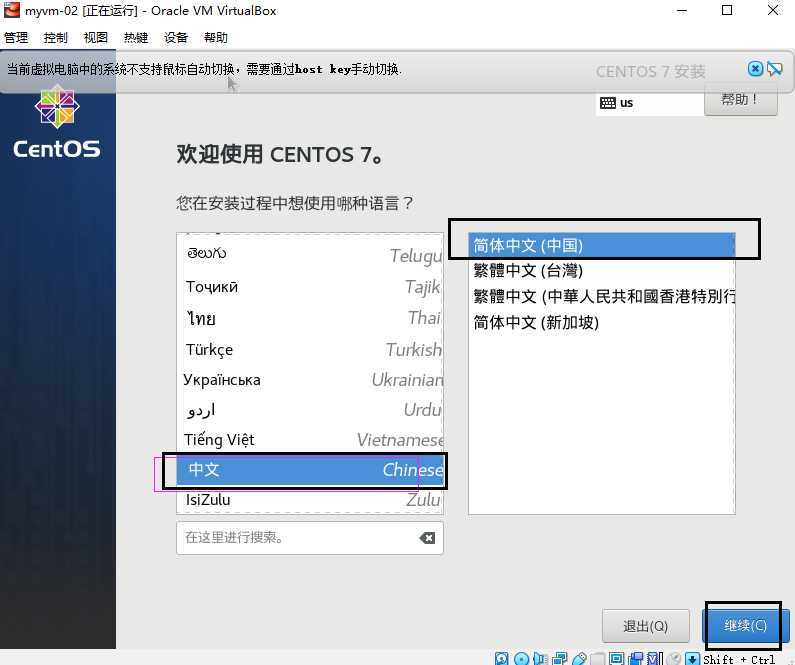Choose 简体中文 (新加坡) locale
This screenshot has height=665, width=795.
[x=602, y=322]
